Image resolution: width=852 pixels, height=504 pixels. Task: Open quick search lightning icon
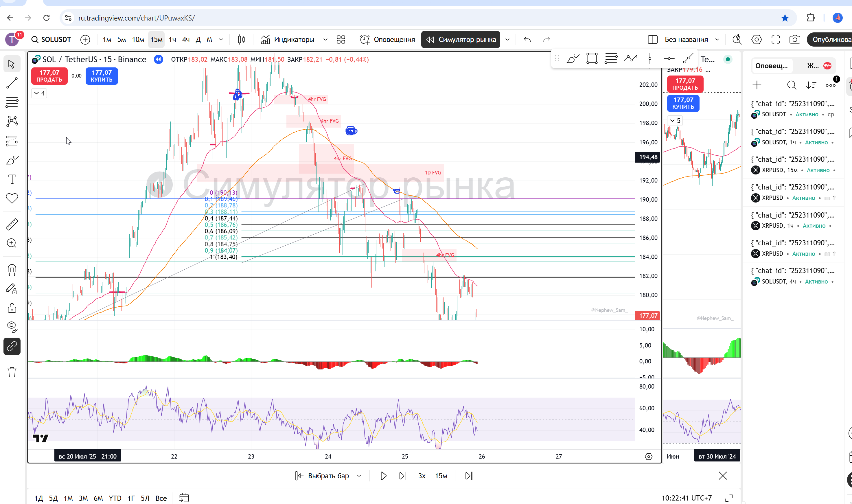tap(737, 40)
